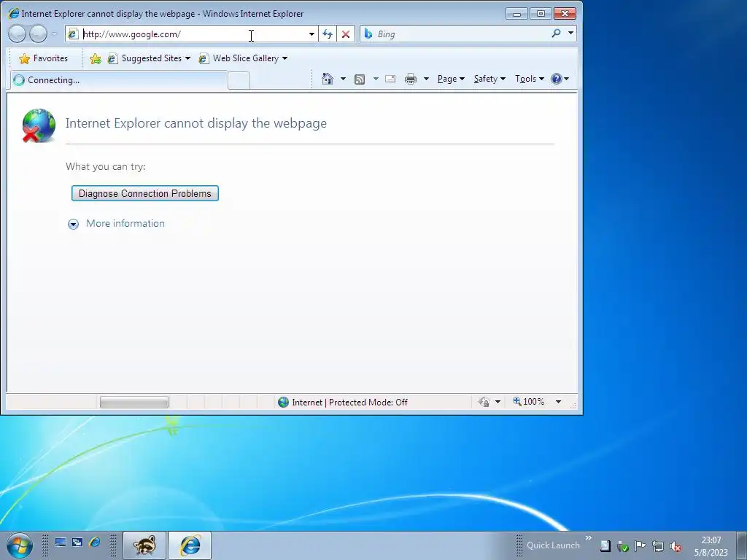Click the More information link text
Screen dimensions: 747x560
pos(125,223)
